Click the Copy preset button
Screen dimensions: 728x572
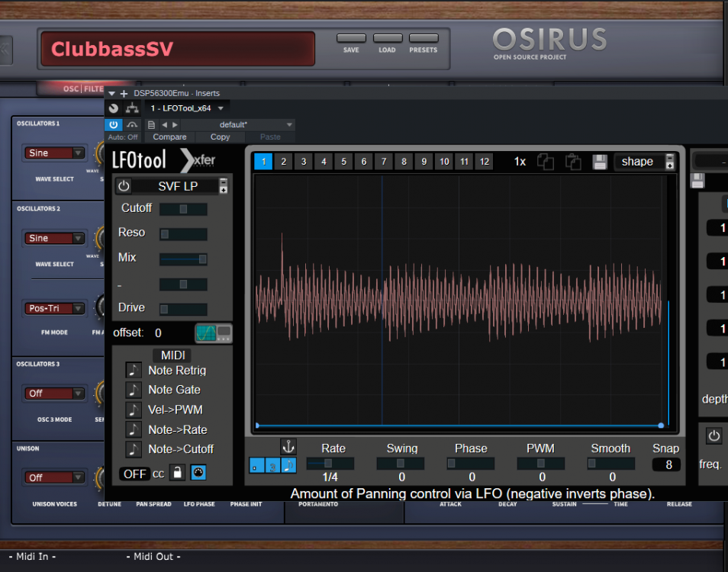click(x=220, y=137)
